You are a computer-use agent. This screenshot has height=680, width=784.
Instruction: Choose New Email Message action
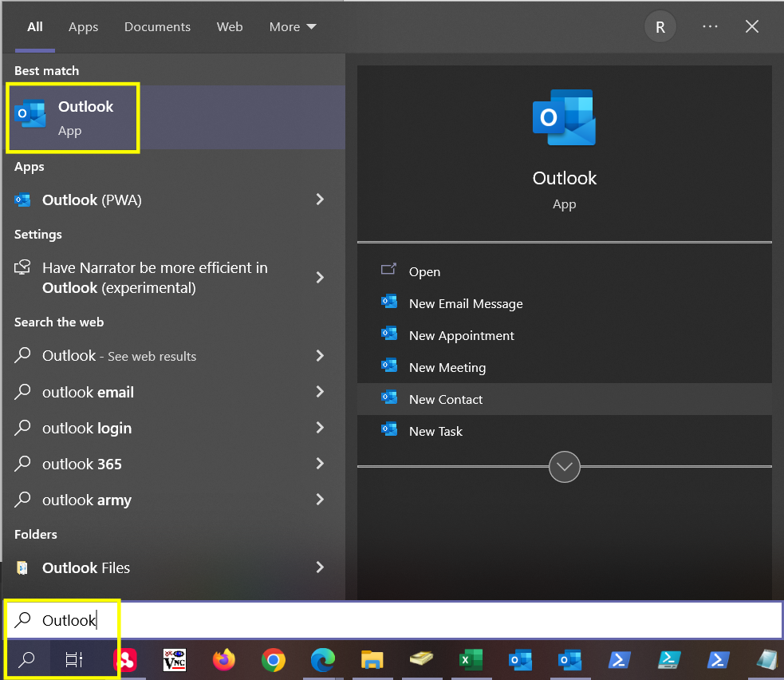click(565, 303)
